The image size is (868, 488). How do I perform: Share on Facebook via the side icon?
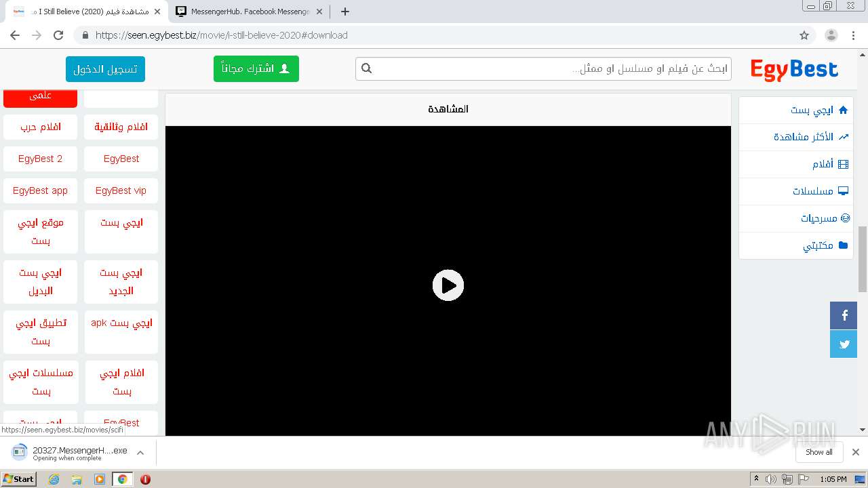(x=844, y=315)
